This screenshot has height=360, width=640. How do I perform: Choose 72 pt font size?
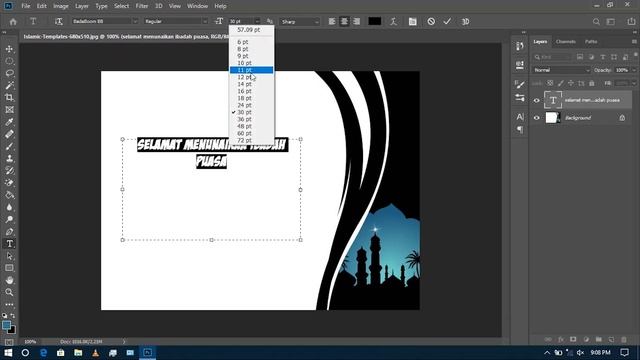(251, 140)
